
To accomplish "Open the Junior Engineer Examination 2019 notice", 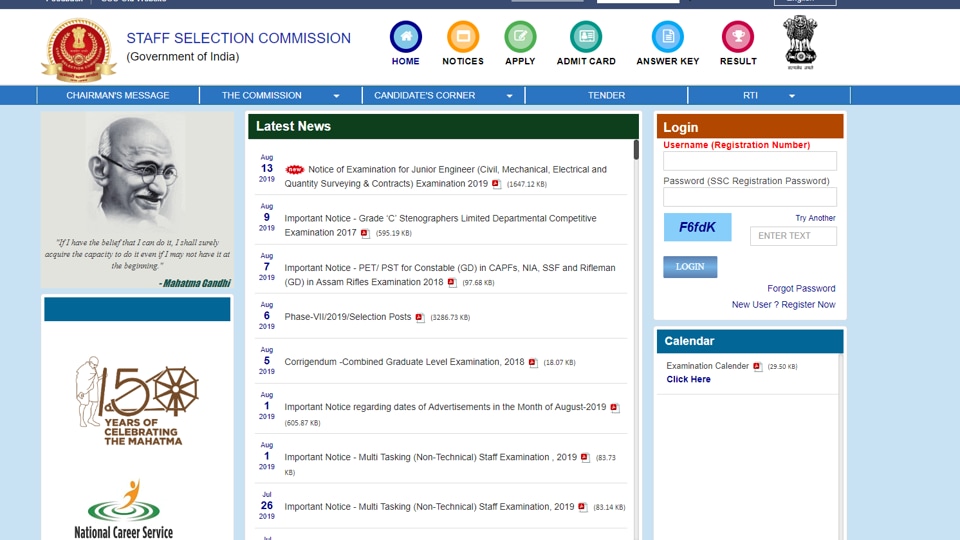I will click(446, 176).
